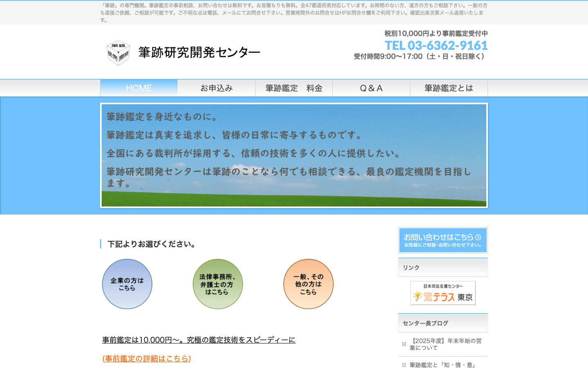This screenshot has height=368, width=588.
Task: Open the お申込み menu item
Action: pyautogui.click(x=216, y=88)
